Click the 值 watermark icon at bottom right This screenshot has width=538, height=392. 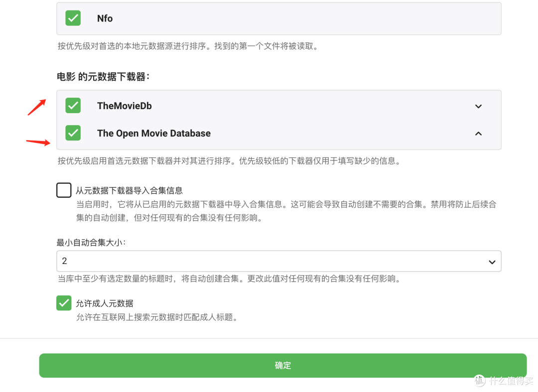point(479,380)
